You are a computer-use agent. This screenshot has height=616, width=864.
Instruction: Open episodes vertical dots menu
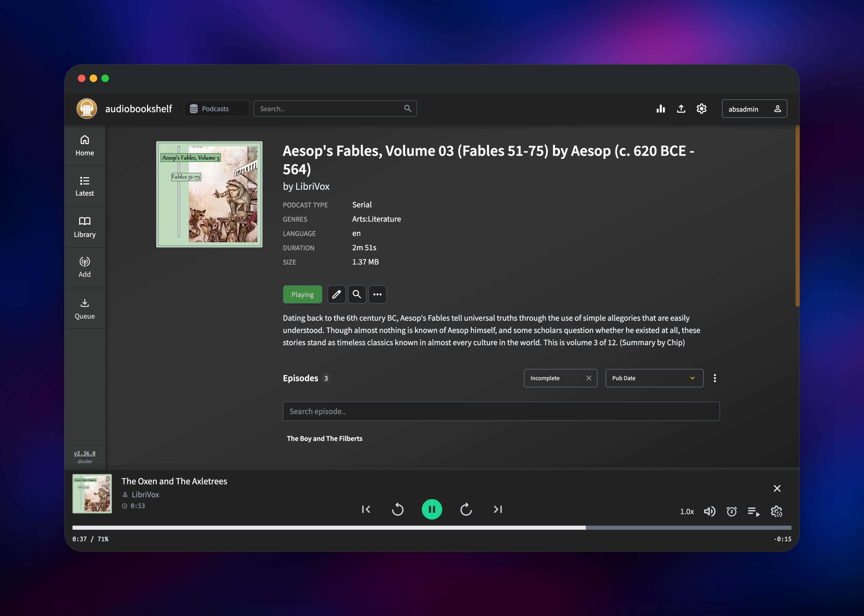(x=715, y=378)
